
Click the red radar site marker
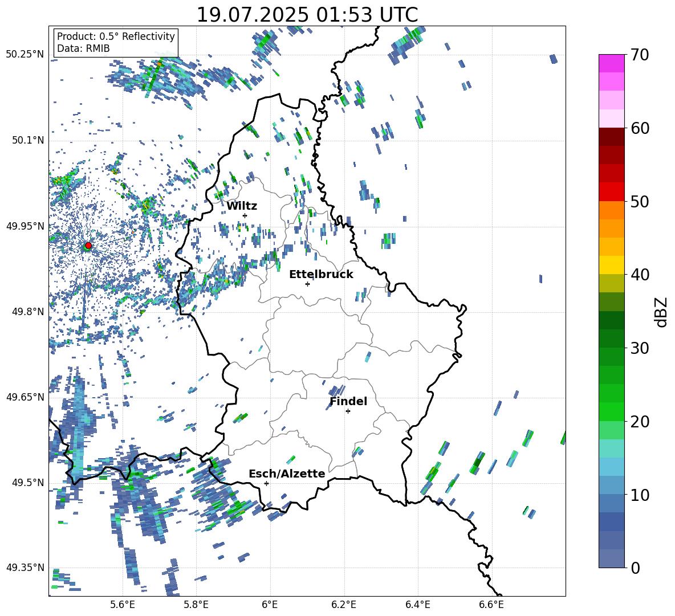(x=88, y=246)
